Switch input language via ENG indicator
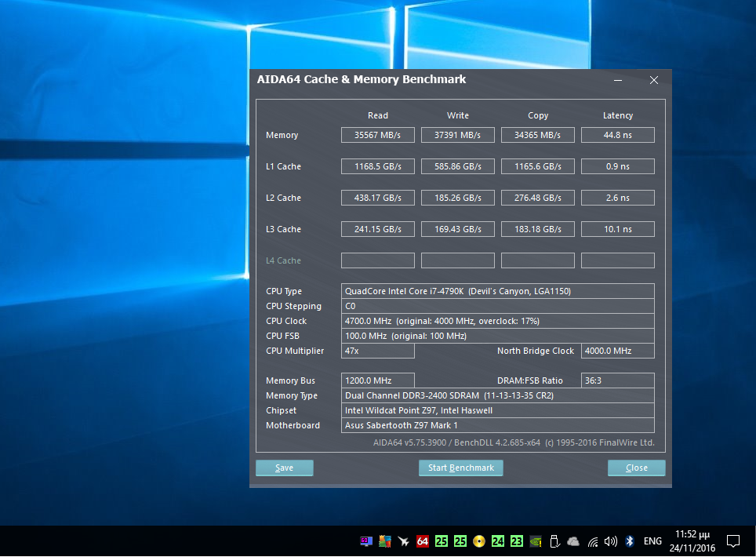The image size is (756, 557). [x=652, y=541]
